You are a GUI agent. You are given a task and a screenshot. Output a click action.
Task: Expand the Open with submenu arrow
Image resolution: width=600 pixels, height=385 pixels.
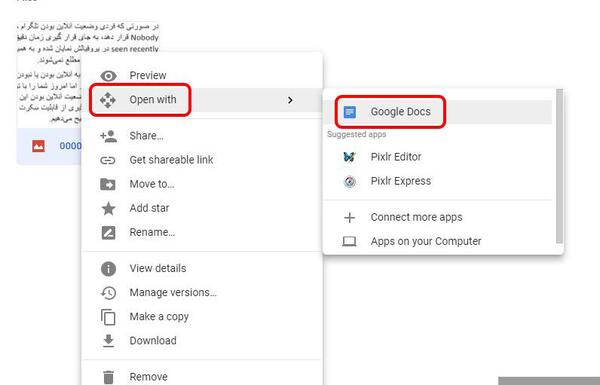(290, 100)
